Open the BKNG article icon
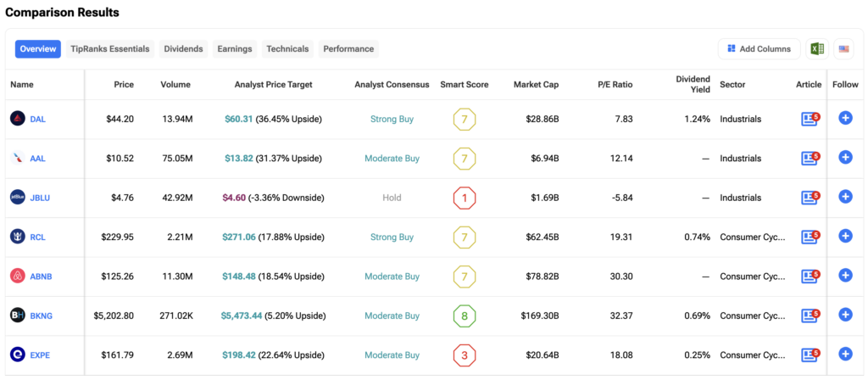 click(x=810, y=316)
